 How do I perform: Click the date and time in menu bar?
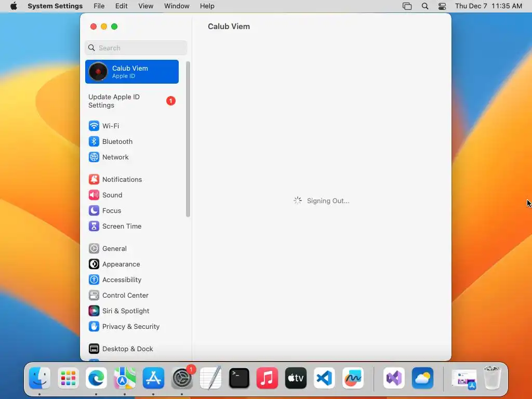[488, 6]
